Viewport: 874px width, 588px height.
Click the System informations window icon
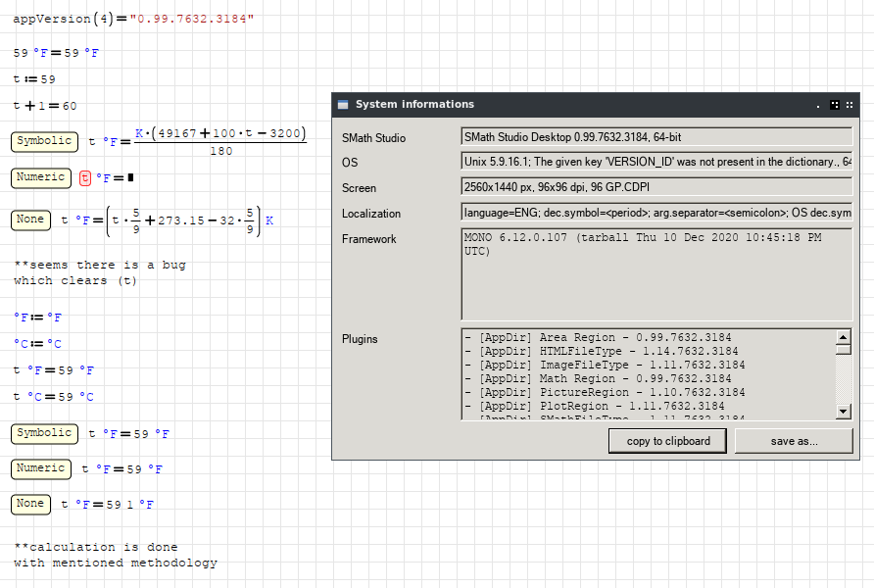point(343,105)
